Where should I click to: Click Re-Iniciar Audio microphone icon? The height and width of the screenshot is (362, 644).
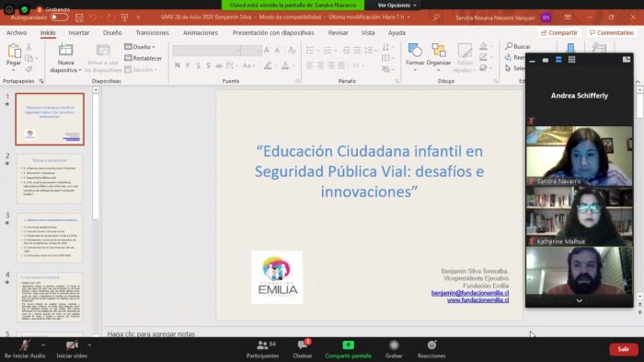[25, 345]
